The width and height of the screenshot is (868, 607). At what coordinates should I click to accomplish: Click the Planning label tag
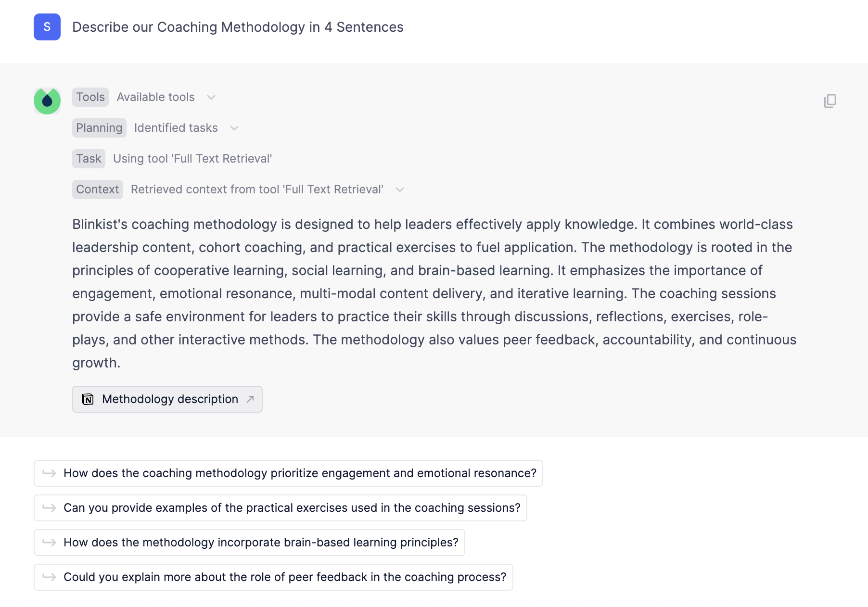coord(99,128)
